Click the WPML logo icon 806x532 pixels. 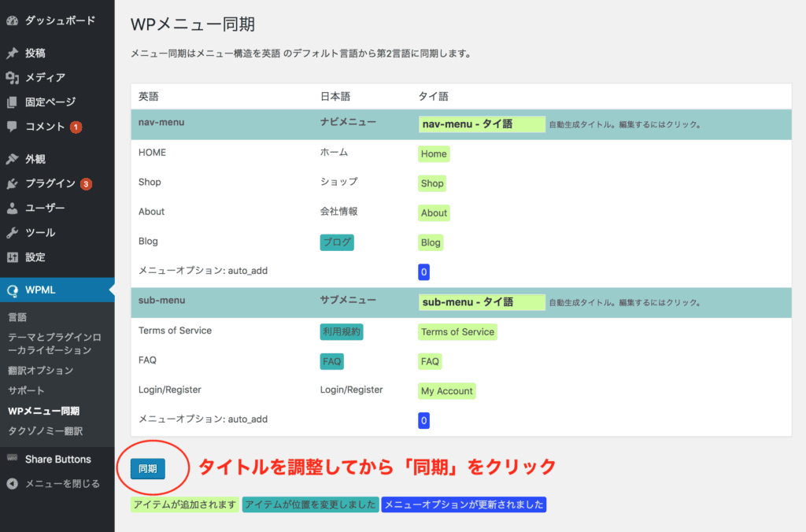[x=13, y=290]
